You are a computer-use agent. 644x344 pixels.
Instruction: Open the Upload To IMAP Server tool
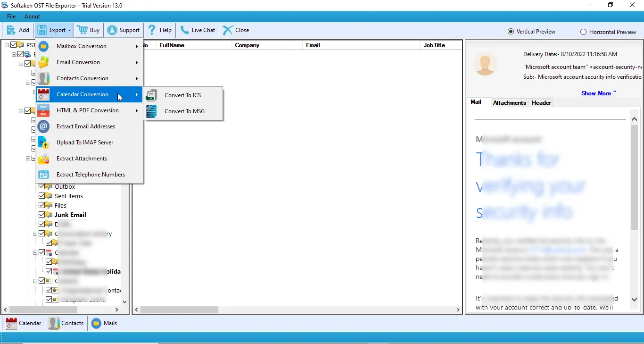point(85,142)
